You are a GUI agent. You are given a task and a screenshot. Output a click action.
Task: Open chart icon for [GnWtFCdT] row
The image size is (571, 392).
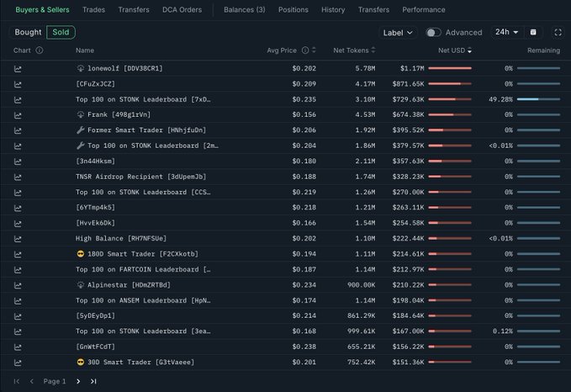point(18,347)
